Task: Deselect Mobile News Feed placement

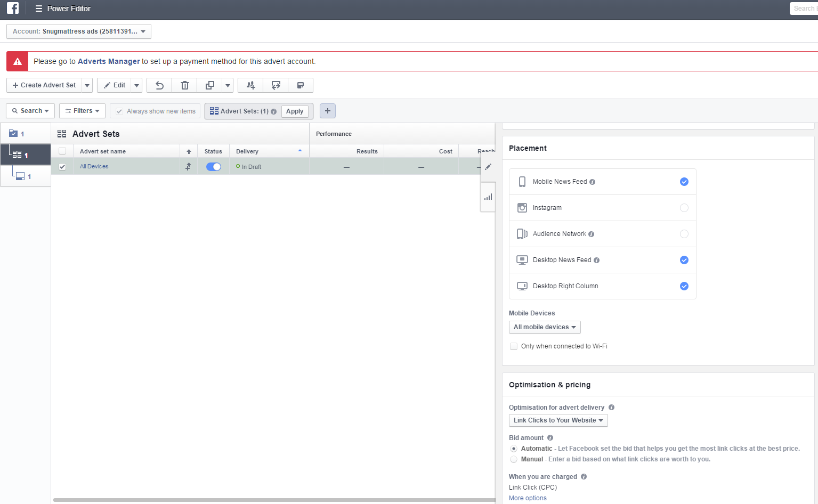Action: 684,182
